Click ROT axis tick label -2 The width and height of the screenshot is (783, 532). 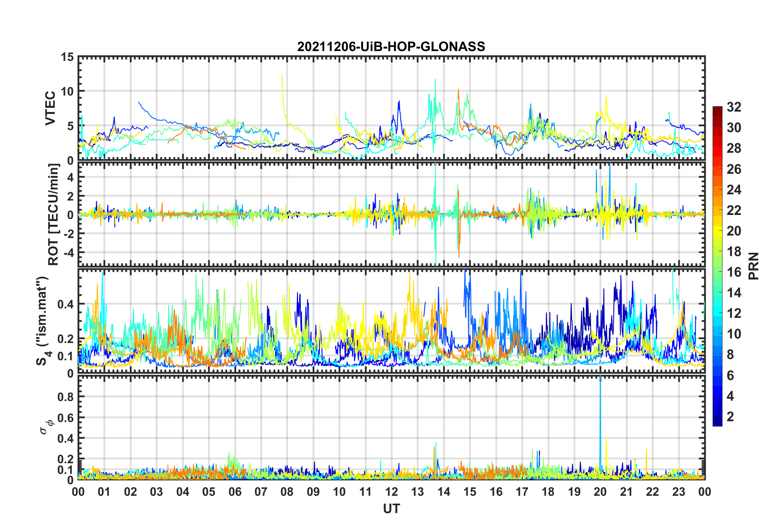[x=68, y=233]
